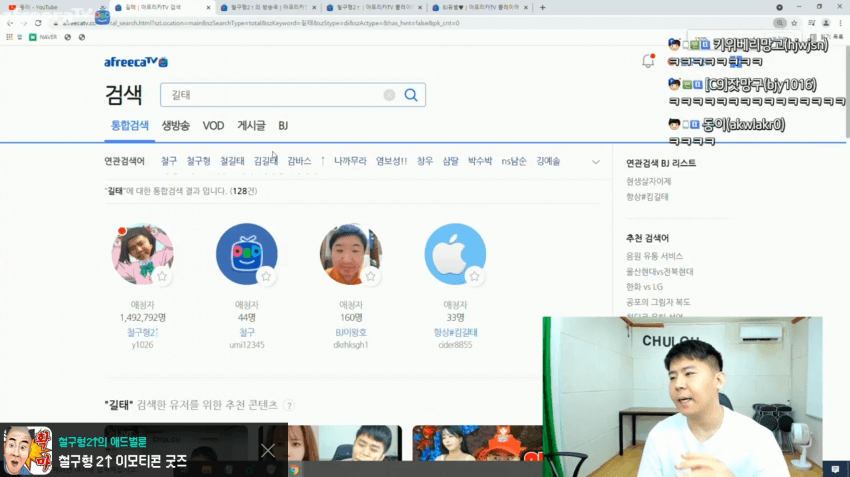This screenshot has width=850, height=477.
Task: Open 항상#킴길태 in related BJ list
Action: 647,196
